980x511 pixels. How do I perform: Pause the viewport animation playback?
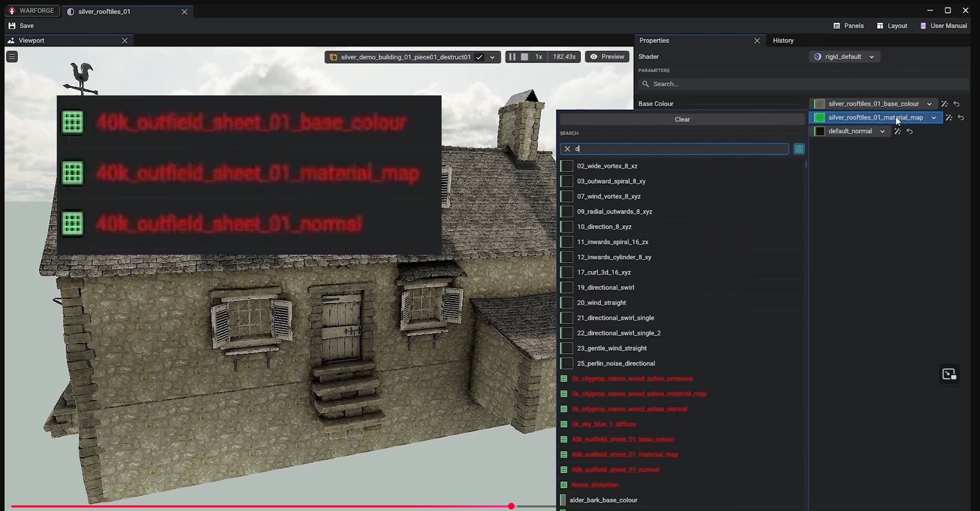(512, 57)
